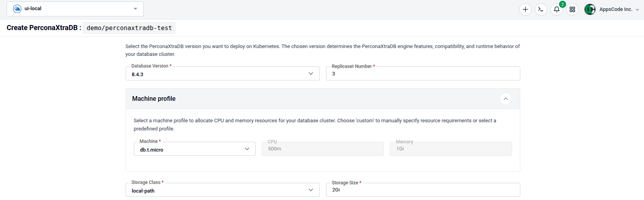This screenshot has width=644, height=200.
Task: Open the ui-local cluster selector dropdown
Action: (x=75, y=9)
